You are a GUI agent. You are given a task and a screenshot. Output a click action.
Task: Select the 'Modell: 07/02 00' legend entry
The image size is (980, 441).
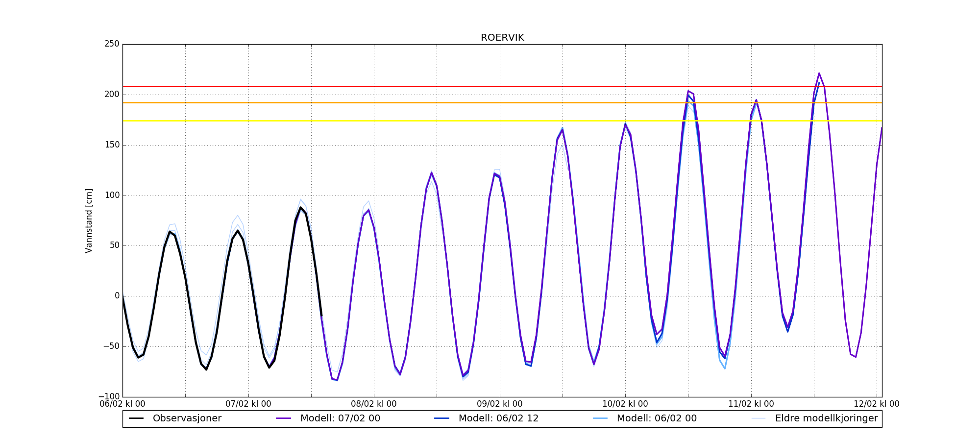coord(340,418)
